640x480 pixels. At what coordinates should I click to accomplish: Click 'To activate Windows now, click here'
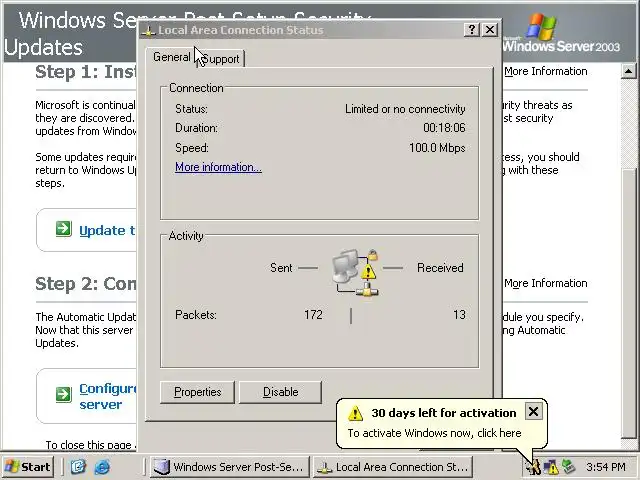[x=434, y=433]
